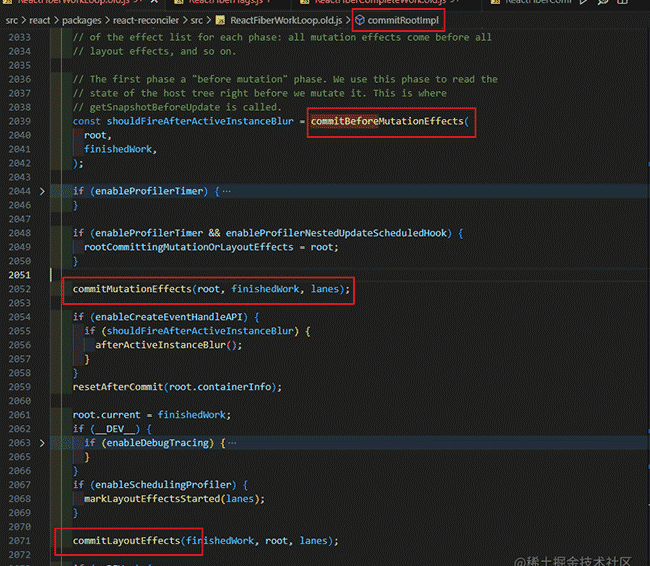
Task: Click root argument on line 2040
Action: pos(95,135)
